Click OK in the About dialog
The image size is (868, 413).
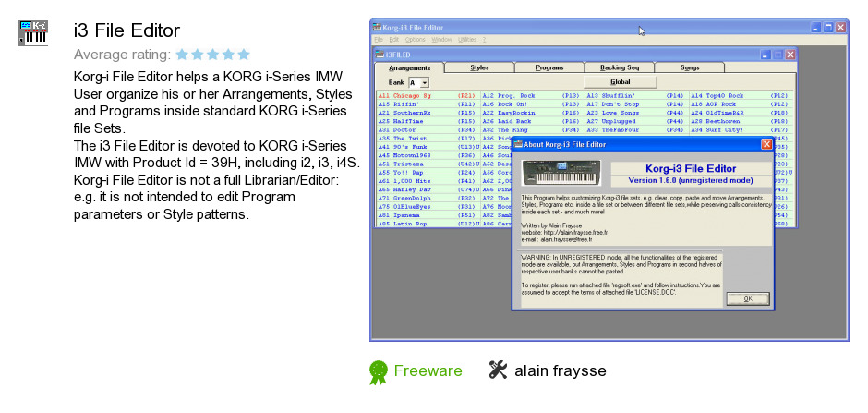click(x=748, y=298)
